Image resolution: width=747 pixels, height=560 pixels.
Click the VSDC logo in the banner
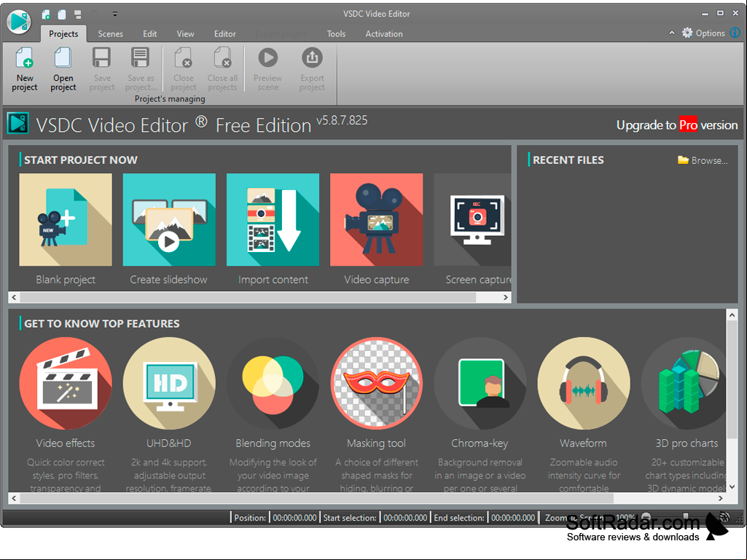(18, 123)
